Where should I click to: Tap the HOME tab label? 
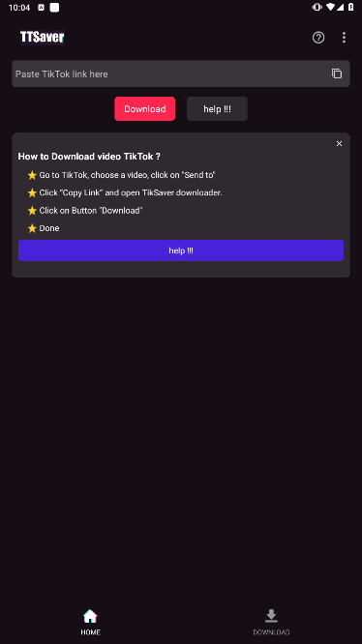90,632
